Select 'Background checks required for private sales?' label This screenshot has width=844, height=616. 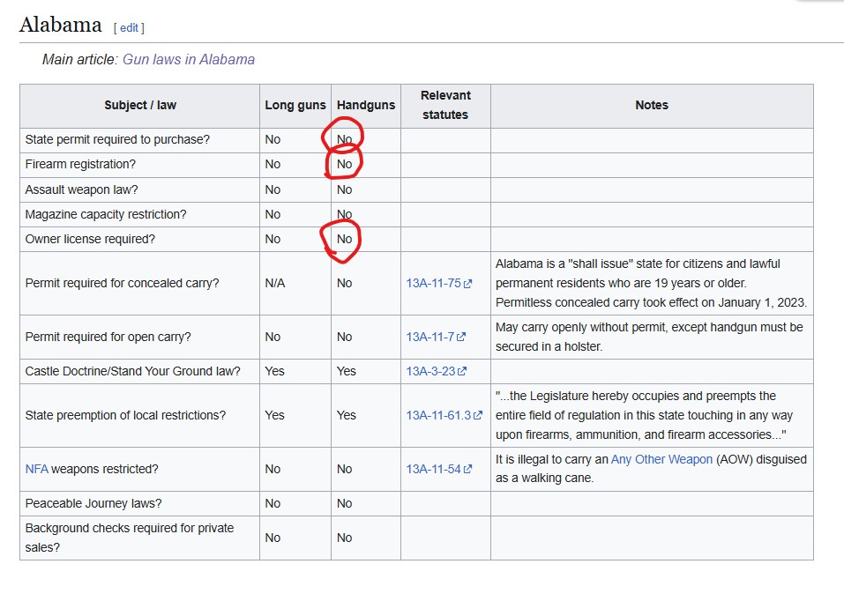pyautogui.click(x=130, y=538)
